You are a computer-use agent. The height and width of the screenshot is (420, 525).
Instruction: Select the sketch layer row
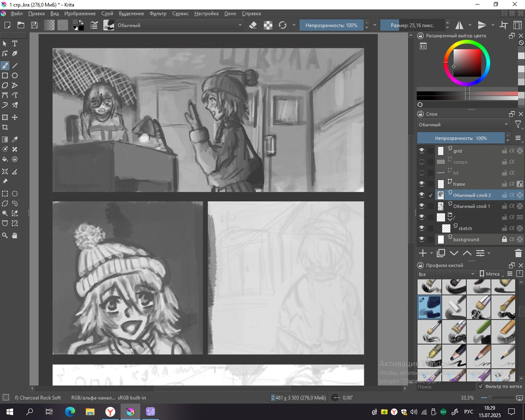tap(479, 228)
